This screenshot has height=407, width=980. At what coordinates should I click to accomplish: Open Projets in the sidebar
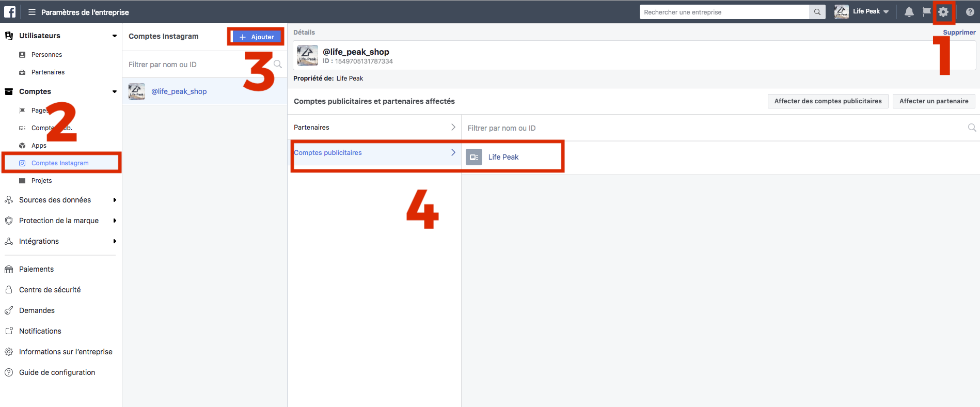[41, 181]
